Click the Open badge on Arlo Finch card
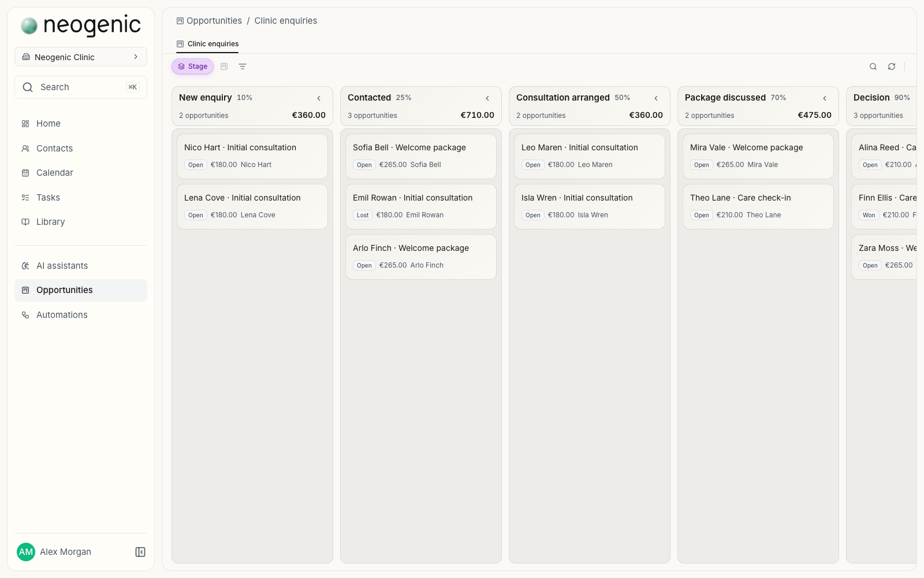924x578 pixels. pos(364,265)
